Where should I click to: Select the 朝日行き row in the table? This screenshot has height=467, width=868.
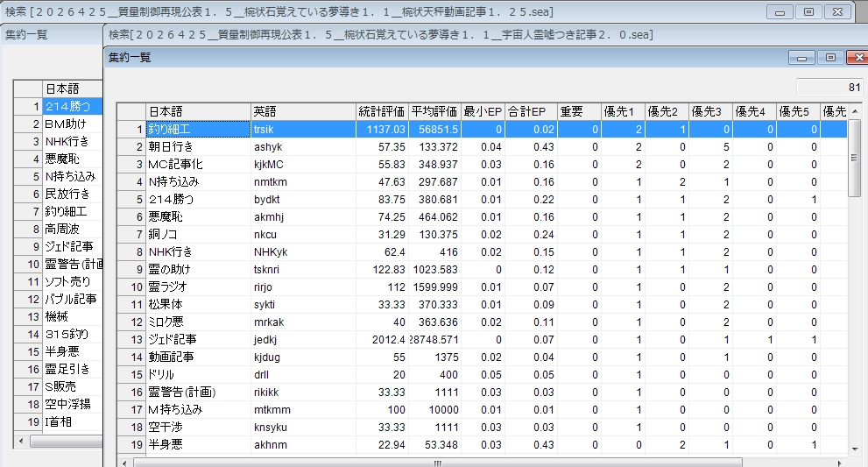pyautogui.click(x=197, y=146)
